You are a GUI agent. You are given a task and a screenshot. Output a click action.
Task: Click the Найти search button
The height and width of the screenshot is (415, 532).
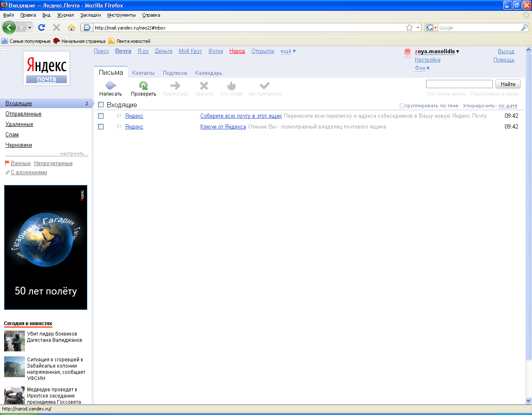508,84
